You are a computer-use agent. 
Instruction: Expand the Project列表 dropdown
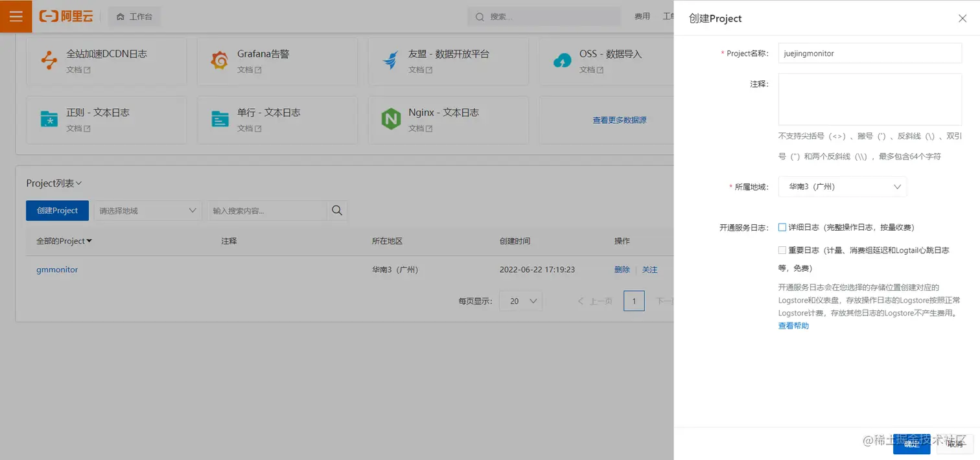pos(54,183)
